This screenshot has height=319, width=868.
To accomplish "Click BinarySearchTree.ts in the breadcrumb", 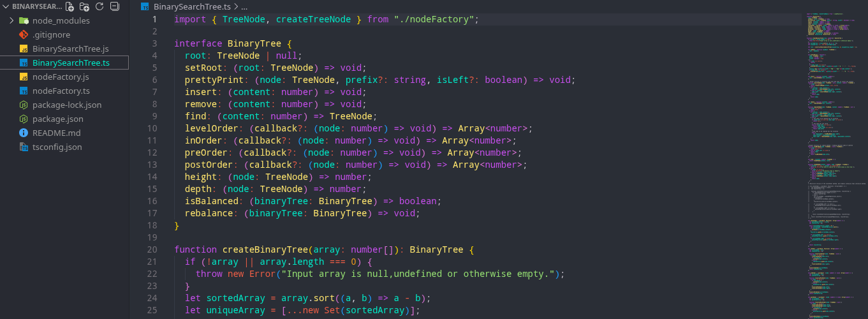I will pos(192,6).
